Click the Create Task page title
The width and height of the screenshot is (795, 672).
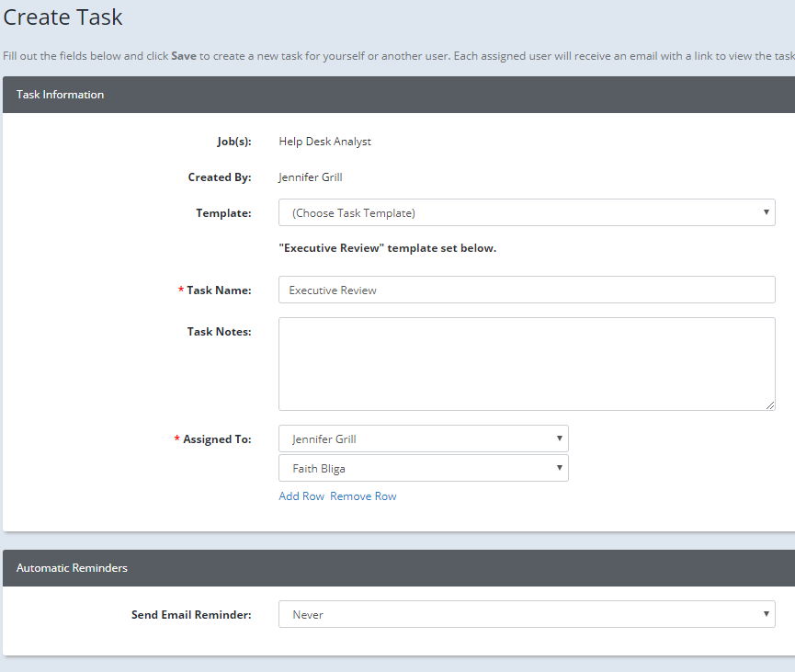click(x=62, y=17)
